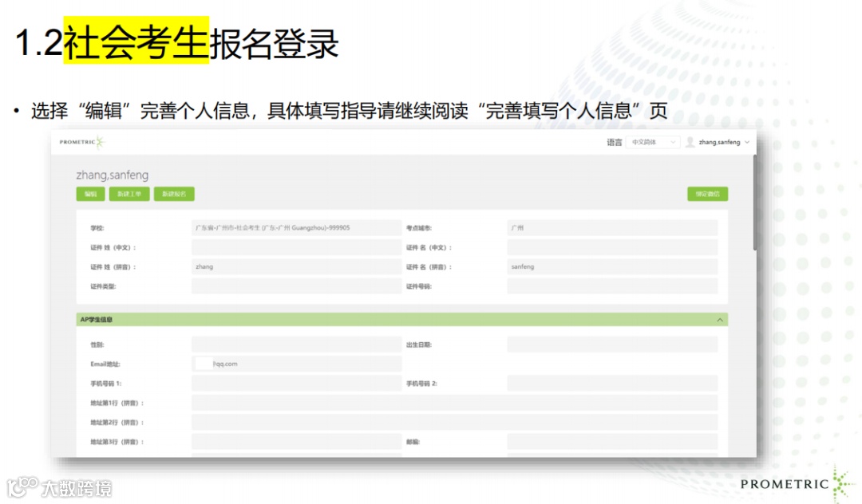This screenshot has width=862, height=504.
Task: Click the 地址第3行 (拼音) input field
Action: click(296, 442)
